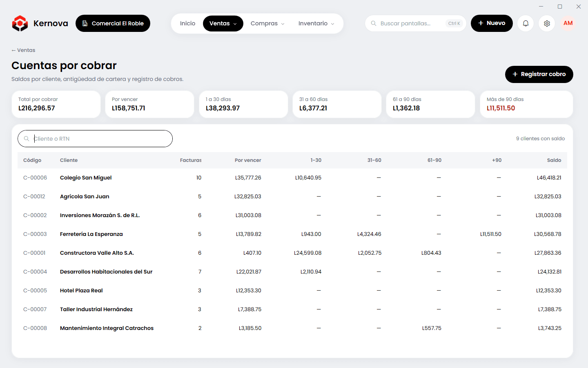Screen dimensions: 588x368
Task: Open the Agrícola San Juan row
Action: (292, 197)
